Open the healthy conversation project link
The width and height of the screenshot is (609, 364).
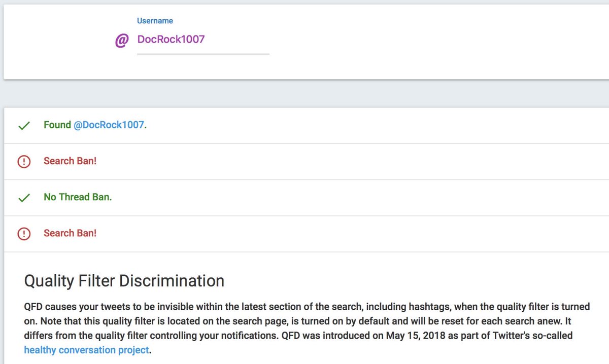click(x=87, y=350)
